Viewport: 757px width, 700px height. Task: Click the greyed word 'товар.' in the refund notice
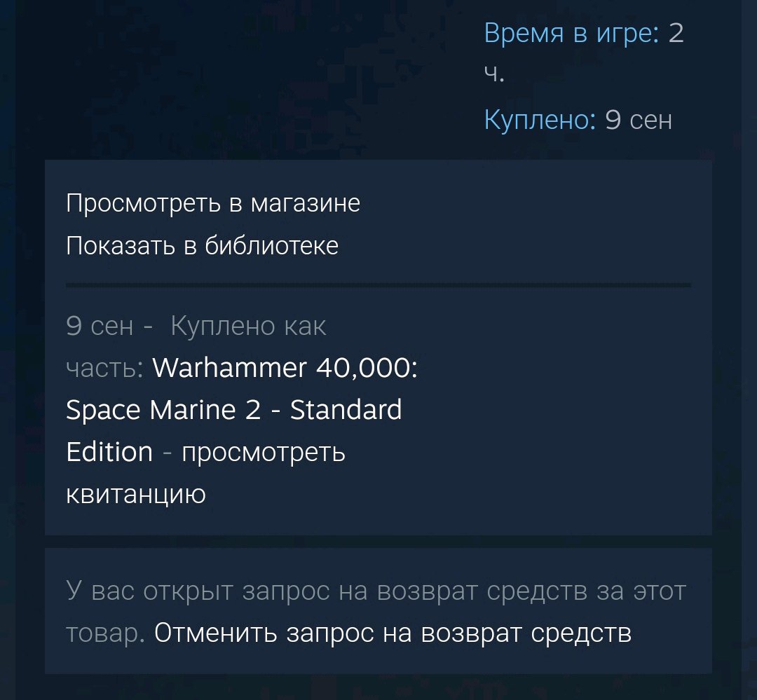[x=105, y=633]
